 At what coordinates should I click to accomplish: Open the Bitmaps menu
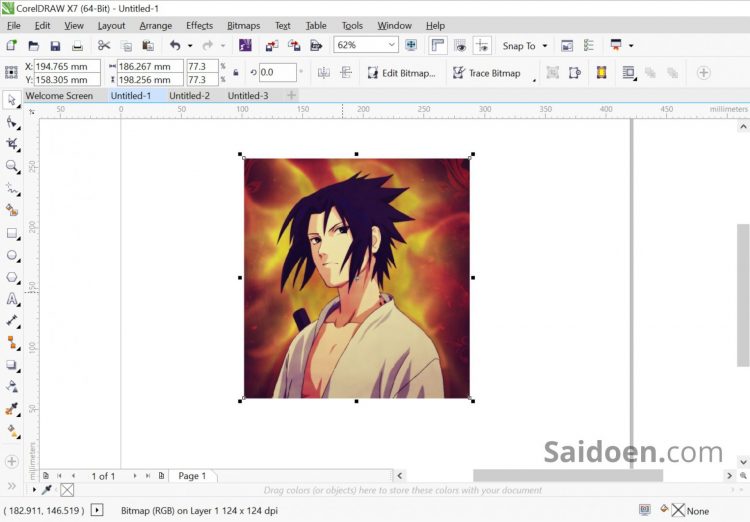[x=243, y=25]
